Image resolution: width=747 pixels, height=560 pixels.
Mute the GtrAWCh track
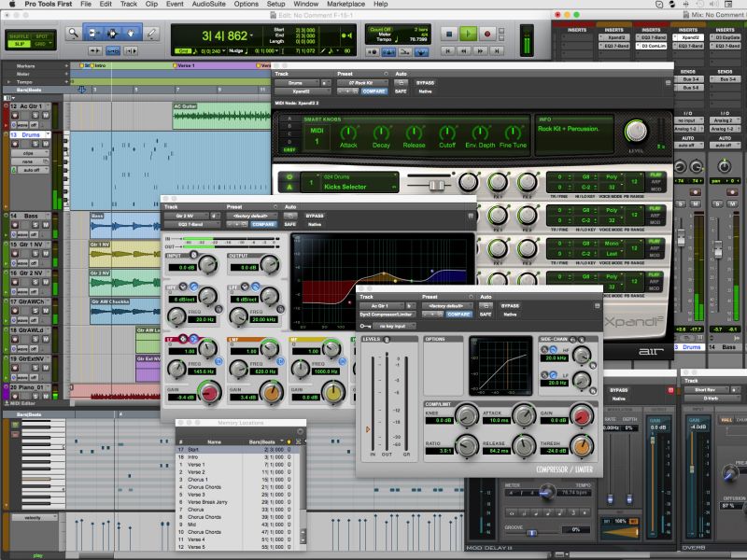point(45,311)
